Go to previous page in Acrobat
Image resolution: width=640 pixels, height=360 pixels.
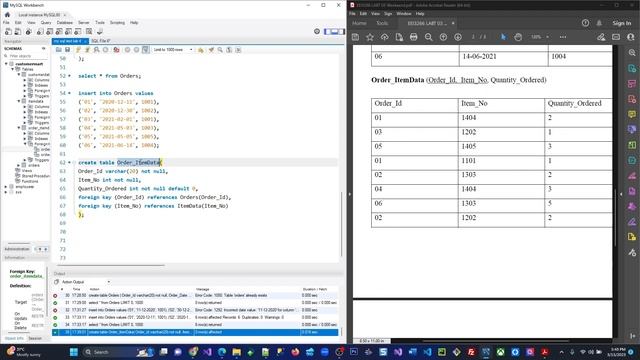coord(443,37)
